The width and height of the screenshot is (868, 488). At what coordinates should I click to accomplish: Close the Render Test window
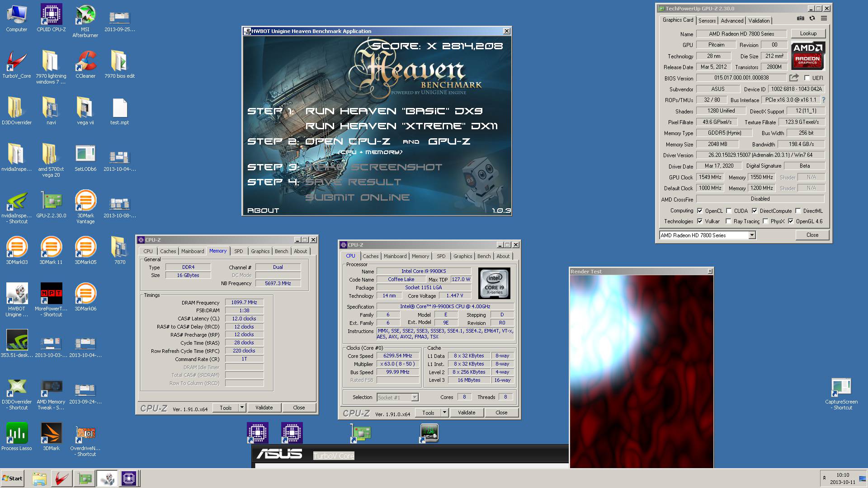(x=710, y=271)
